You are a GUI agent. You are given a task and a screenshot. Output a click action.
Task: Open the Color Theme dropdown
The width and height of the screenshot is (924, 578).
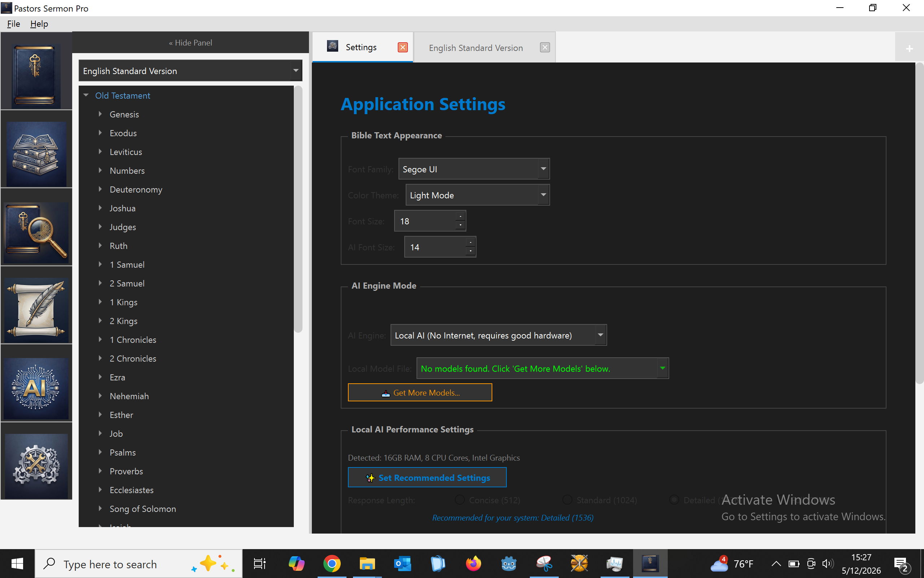click(477, 195)
